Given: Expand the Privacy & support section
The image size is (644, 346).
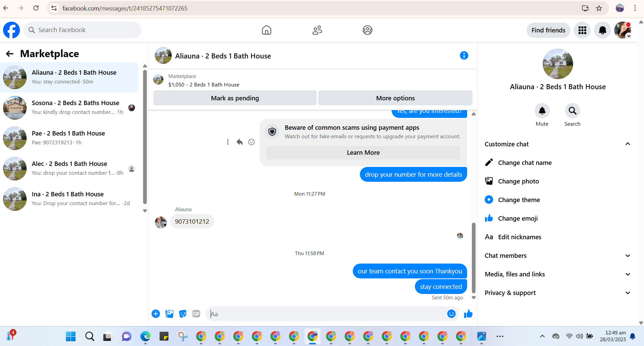Looking at the screenshot, I should (x=628, y=293).
